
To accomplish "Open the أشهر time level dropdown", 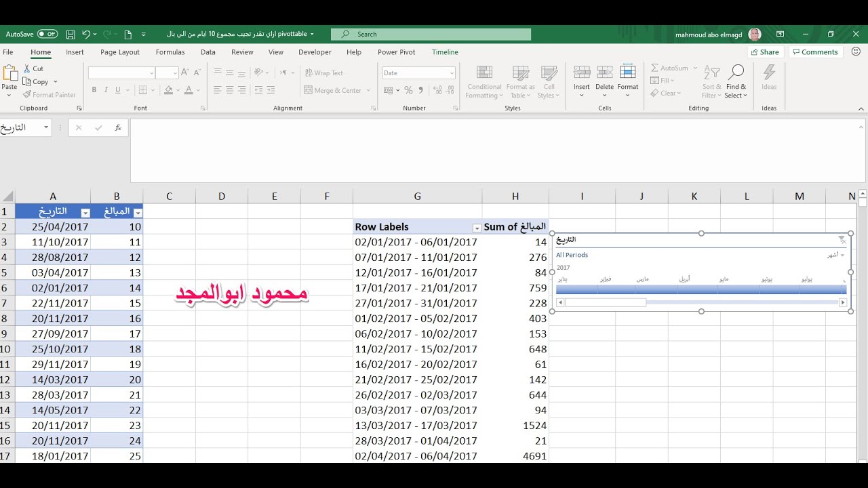I will click(835, 255).
